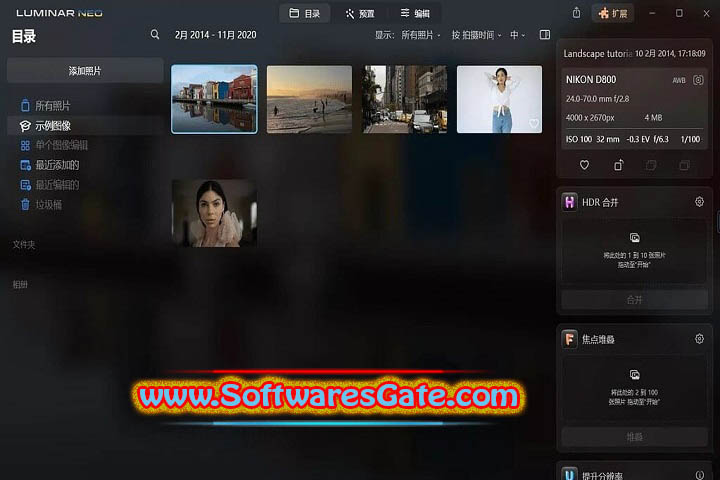
Task: Click the NIKON D800 camera label
Action: click(591, 79)
